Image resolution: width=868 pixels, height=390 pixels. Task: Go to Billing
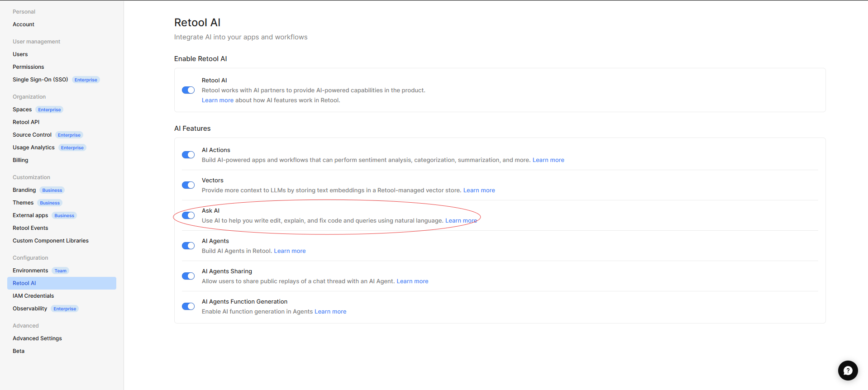(20, 160)
